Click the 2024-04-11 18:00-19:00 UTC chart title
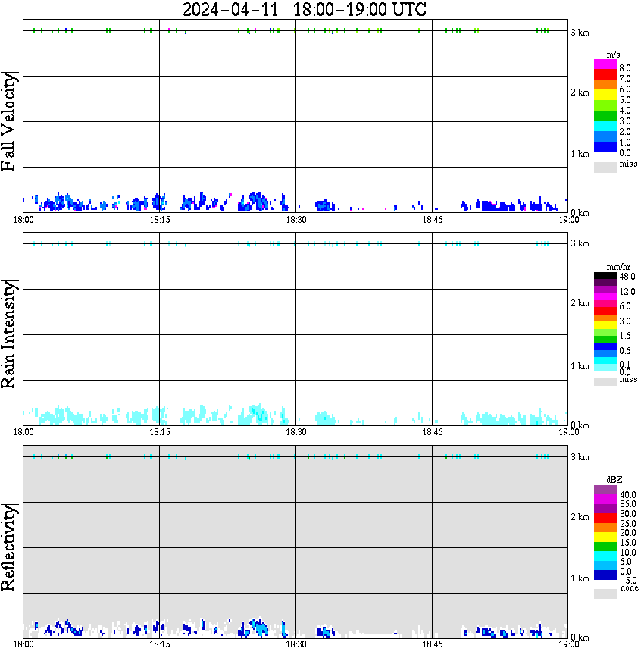 pyautogui.click(x=304, y=9)
